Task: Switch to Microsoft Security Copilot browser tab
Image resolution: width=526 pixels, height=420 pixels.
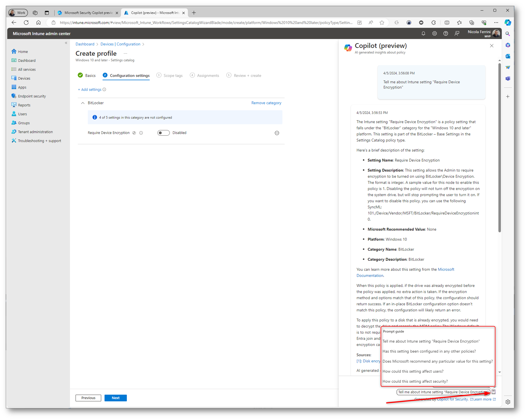Action: [88, 13]
